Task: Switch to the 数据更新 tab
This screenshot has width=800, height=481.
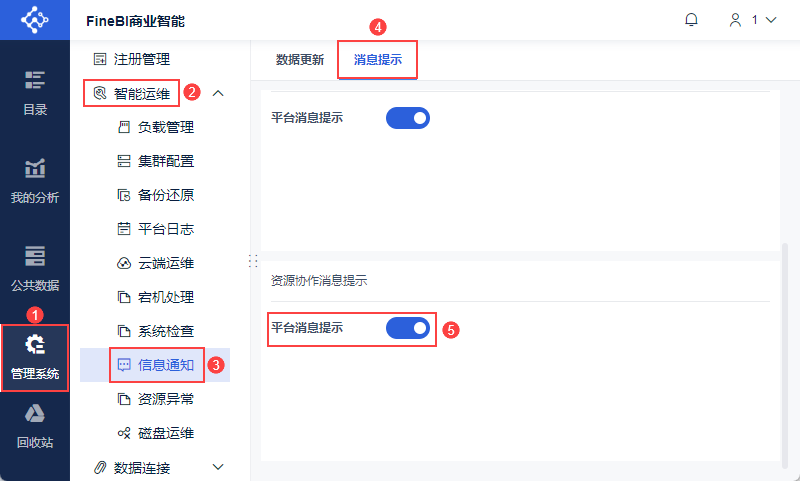Action: [x=300, y=60]
